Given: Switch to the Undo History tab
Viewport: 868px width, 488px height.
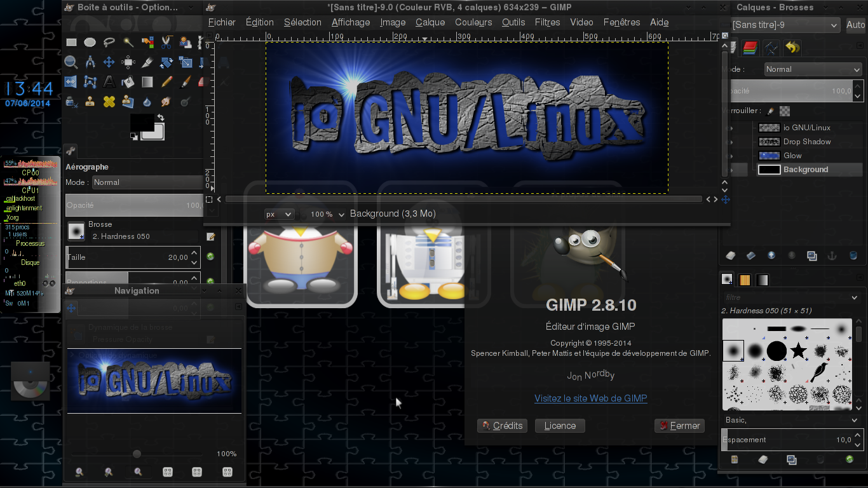Looking at the screenshot, I should coord(792,48).
